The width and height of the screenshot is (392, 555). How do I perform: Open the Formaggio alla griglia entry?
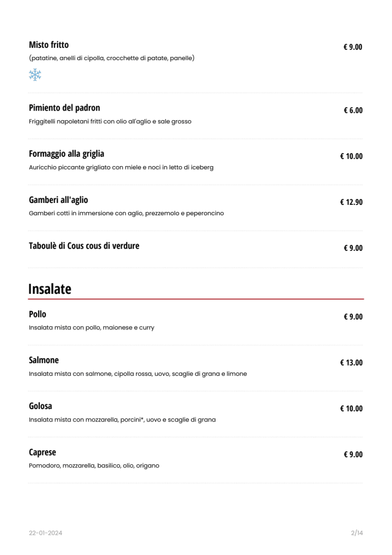(x=66, y=154)
